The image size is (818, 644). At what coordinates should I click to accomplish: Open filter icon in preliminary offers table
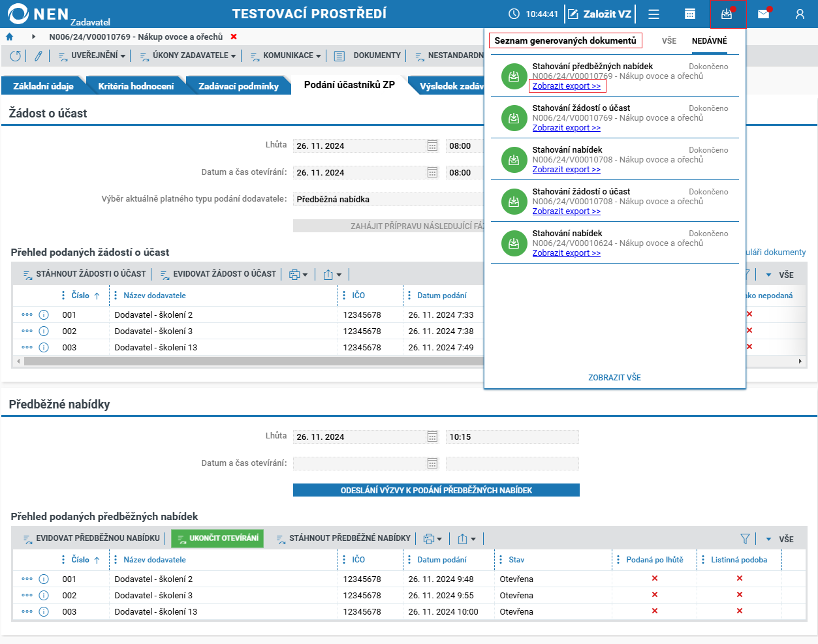click(x=745, y=539)
